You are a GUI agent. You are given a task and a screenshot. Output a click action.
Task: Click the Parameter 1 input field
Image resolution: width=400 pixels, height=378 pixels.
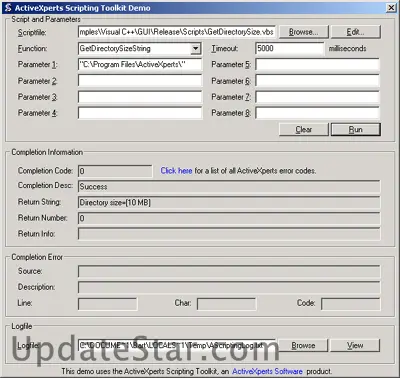click(x=140, y=65)
